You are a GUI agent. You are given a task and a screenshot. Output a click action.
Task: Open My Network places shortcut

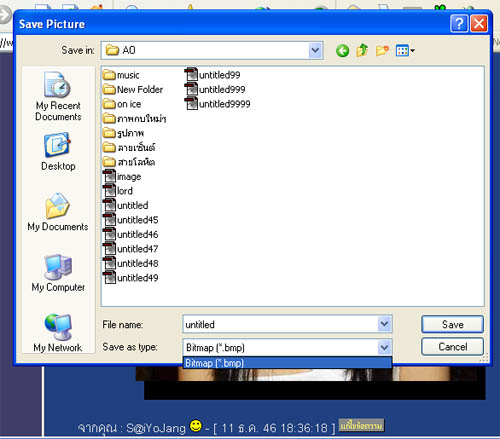[x=58, y=333]
